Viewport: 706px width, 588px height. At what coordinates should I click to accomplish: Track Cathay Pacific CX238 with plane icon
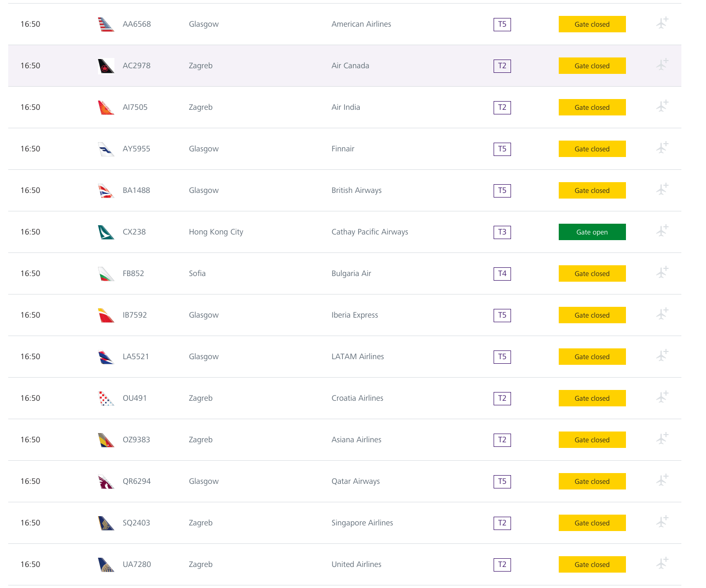point(662,231)
